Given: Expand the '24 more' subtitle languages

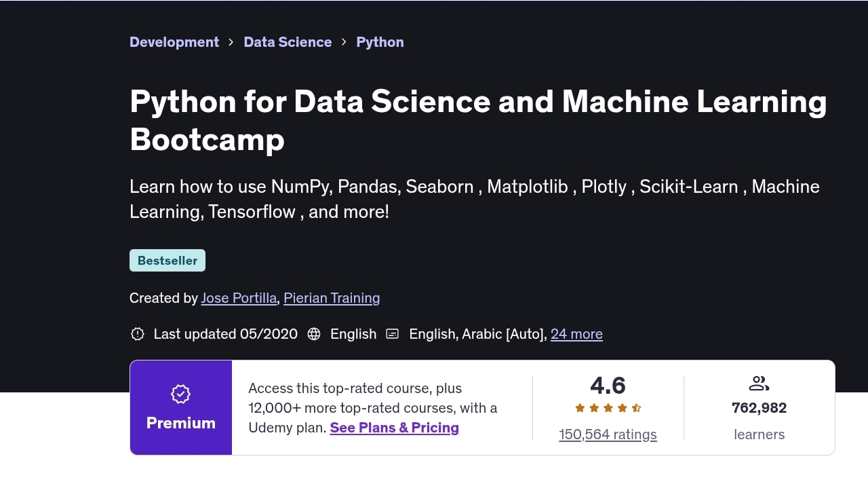Looking at the screenshot, I should point(576,334).
